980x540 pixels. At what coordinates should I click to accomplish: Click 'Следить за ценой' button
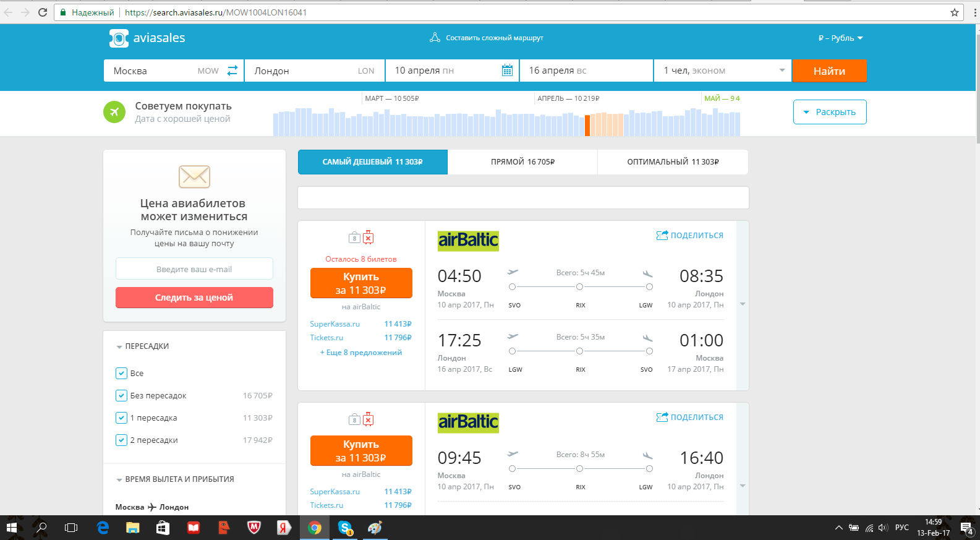194,298
